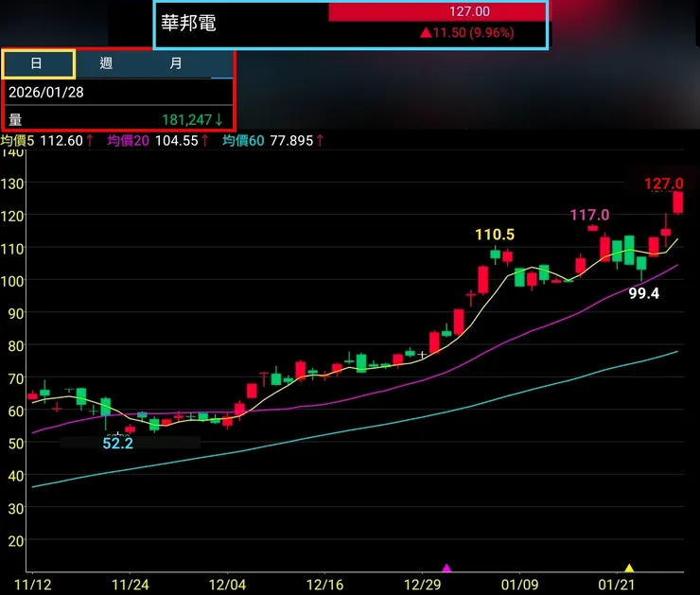The height and width of the screenshot is (595, 700).
Task: Click the 117.0 price annotation
Action: 589,215
